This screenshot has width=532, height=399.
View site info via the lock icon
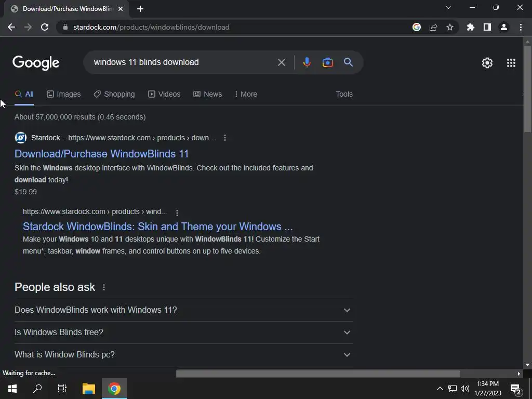66,27
